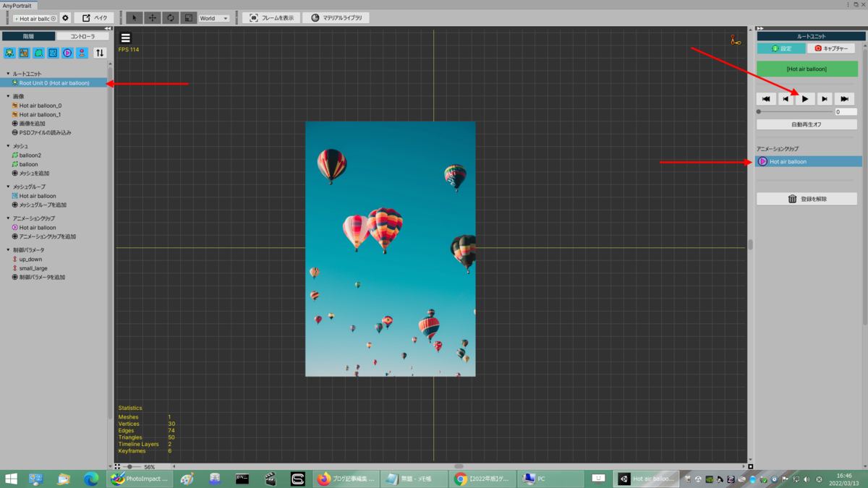The height and width of the screenshot is (488, 868).
Task: Click the 登録を解除 unregister button
Action: [807, 199]
